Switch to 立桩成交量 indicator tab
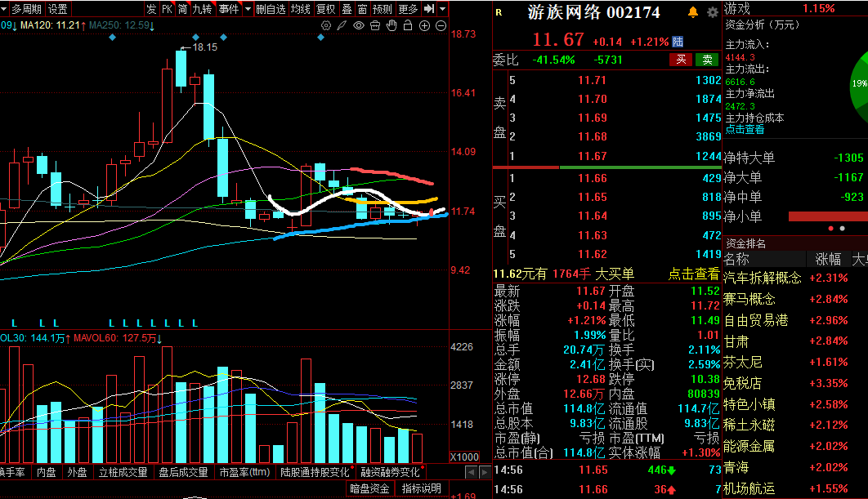This screenshot has width=868, height=499. point(123,472)
